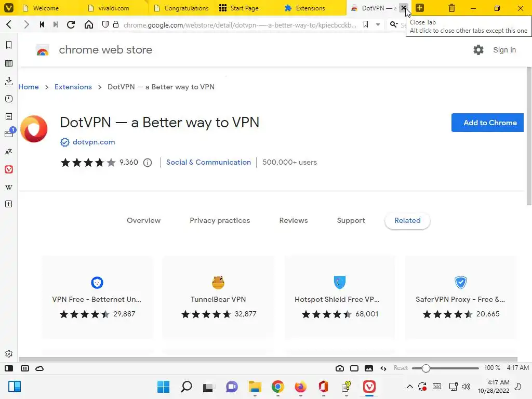Open Page tiling in the status bar
Image resolution: width=532 pixels, height=399 pixels.
[354, 368]
